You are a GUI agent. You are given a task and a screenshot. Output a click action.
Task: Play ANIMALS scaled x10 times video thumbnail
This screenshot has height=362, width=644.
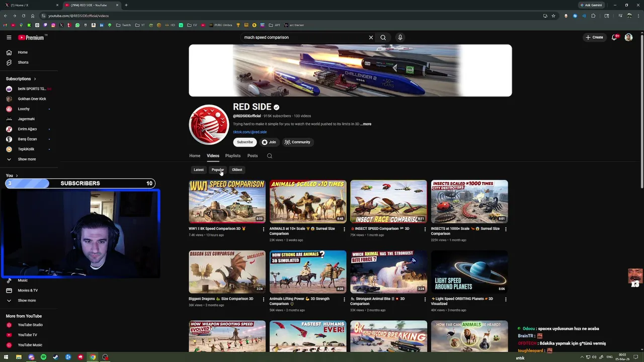click(x=308, y=202)
